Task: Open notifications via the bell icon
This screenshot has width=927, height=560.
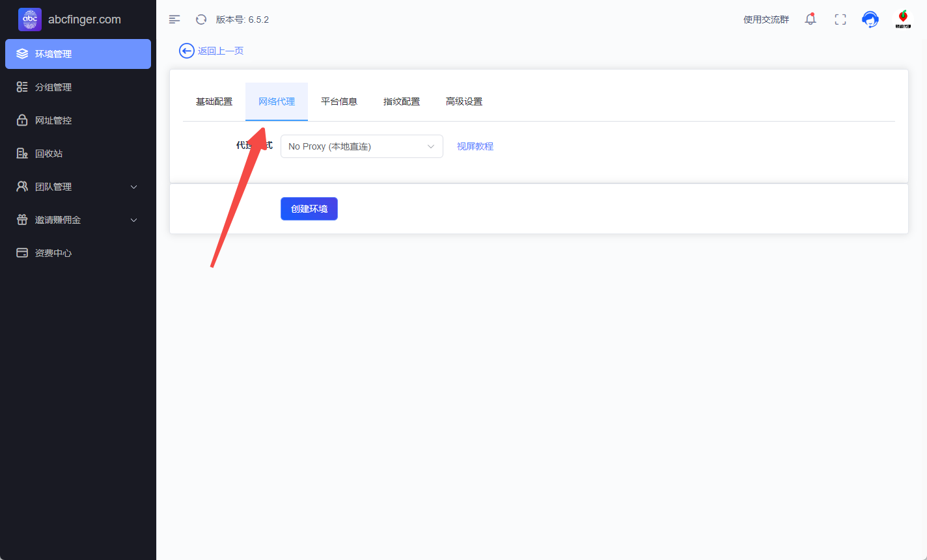Action: click(x=810, y=20)
